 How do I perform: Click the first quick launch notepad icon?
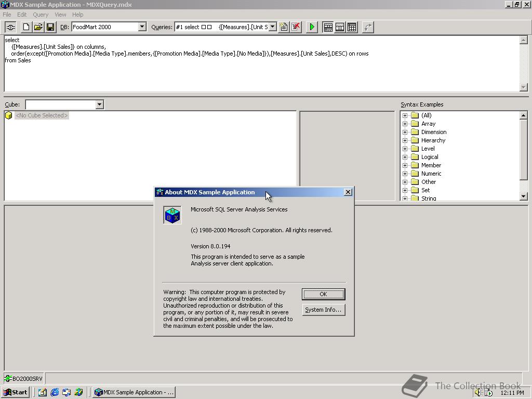click(x=42, y=392)
